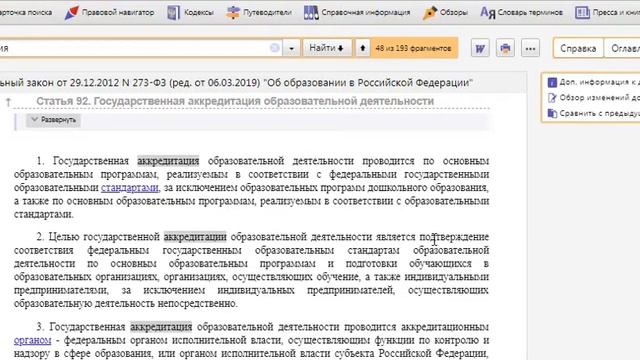This screenshot has height=360, width=640.
Task: Click the Путеводители signpost icon
Action: [233, 13]
